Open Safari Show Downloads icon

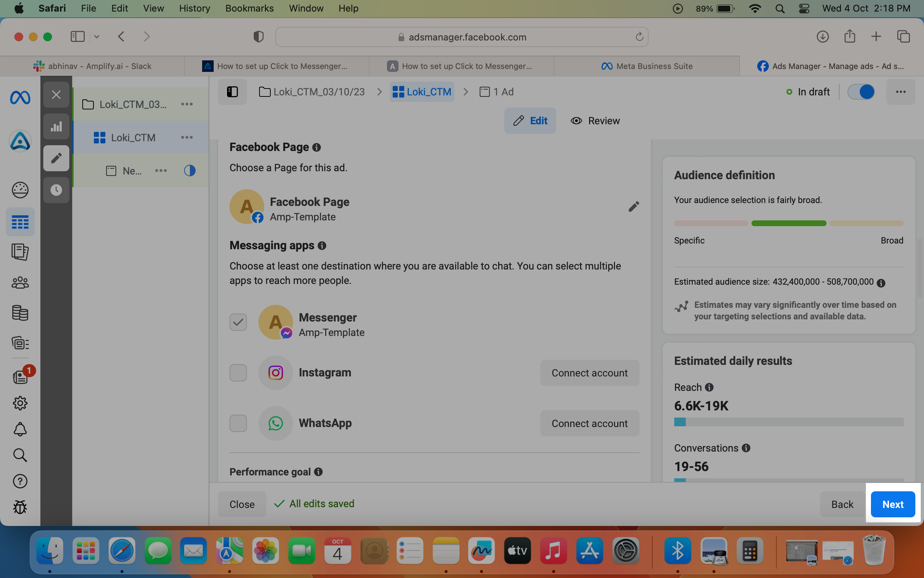(x=823, y=37)
